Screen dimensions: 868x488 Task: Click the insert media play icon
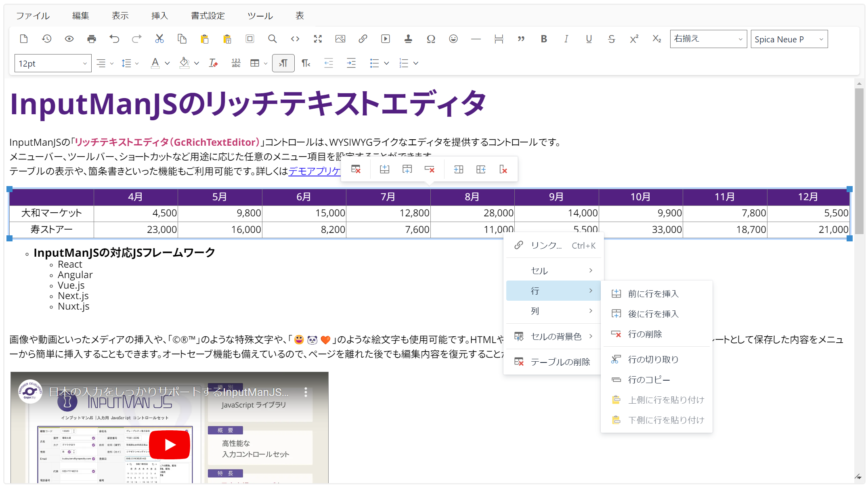(x=386, y=39)
